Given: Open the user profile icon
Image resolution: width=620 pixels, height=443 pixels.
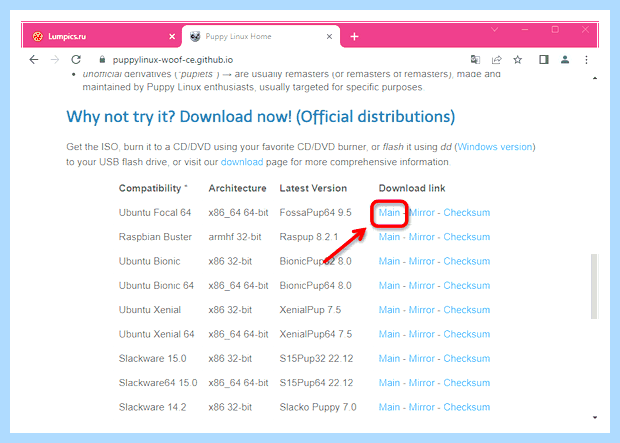Looking at the screenshot, I should tap(565, 60).
